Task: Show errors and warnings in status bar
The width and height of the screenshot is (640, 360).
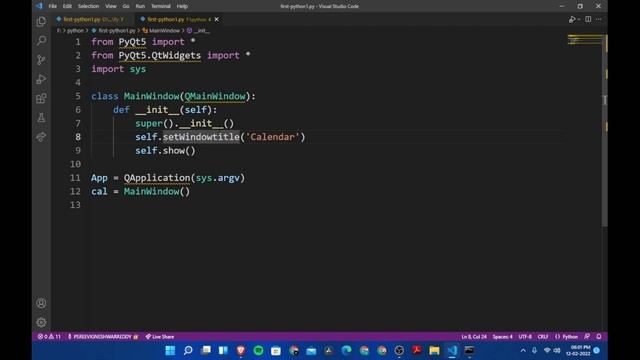Action: point(49,337)
